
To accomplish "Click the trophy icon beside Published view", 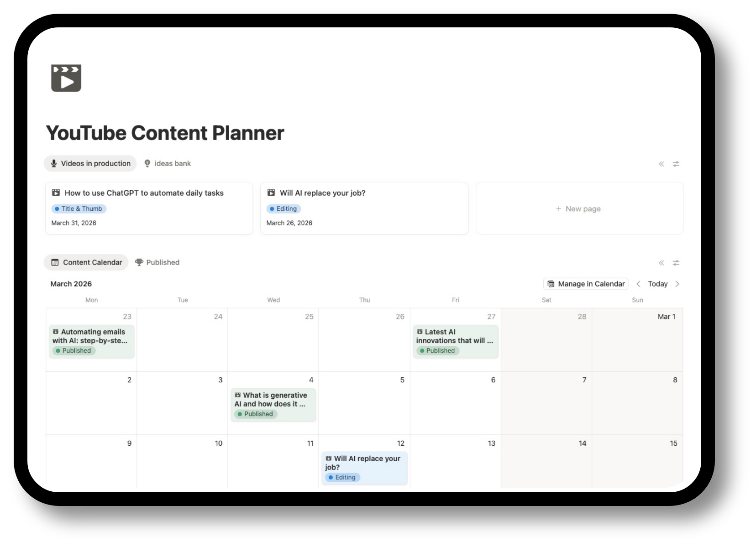I will coord(139,262).
